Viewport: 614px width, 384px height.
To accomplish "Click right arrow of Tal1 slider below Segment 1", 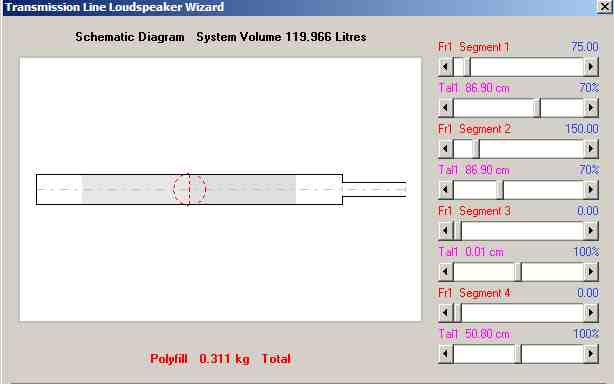I will pyautogui.click(x=591, y=108).
